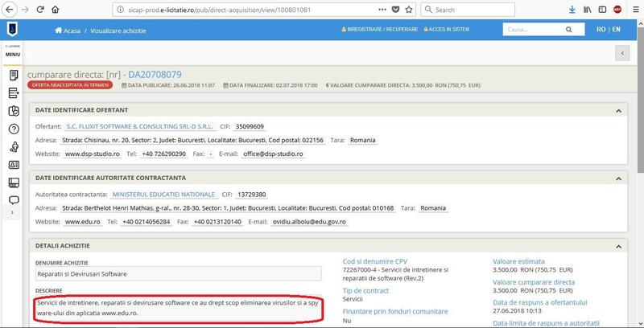Bookmark this page with star icon
Screen dimensions: 644x328
coord(409,10)
